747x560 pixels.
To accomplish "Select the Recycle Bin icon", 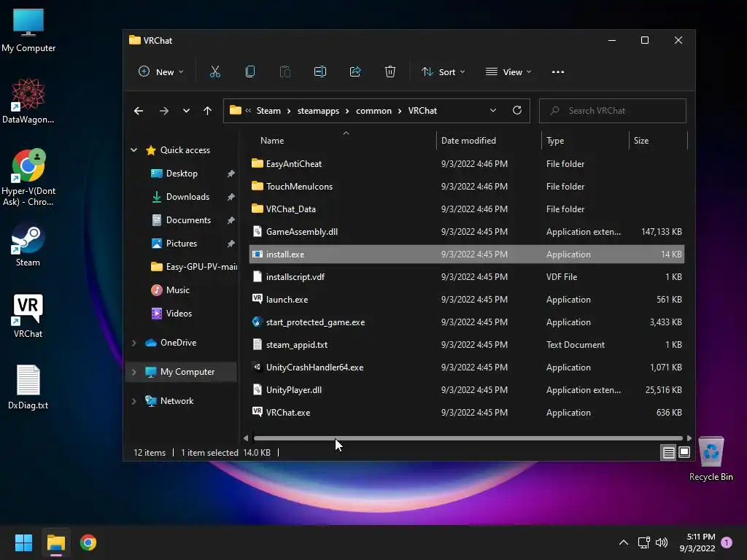I will click(711, 459).
